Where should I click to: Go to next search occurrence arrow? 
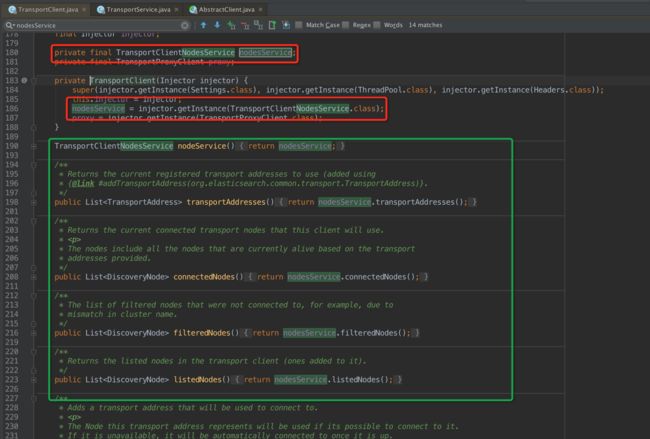pos(217,25)
